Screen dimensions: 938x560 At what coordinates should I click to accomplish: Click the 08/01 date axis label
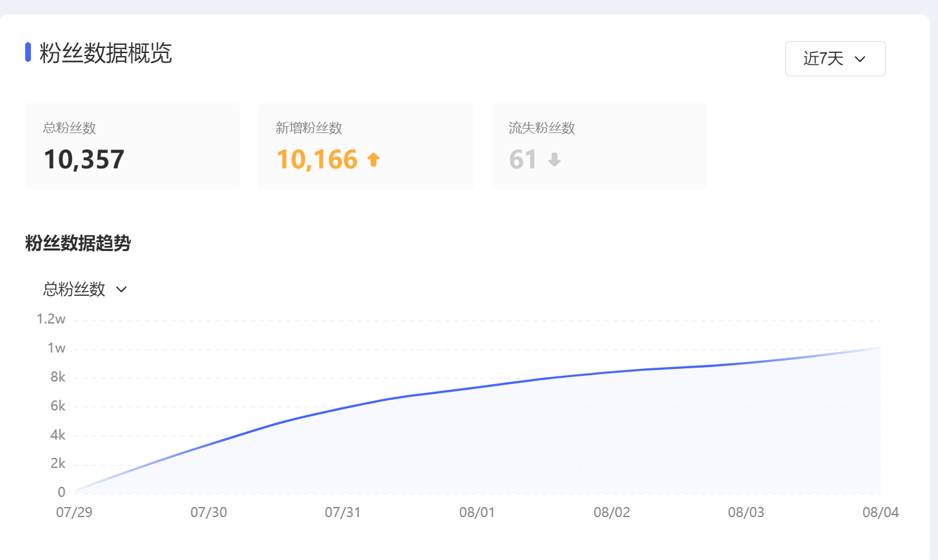pyautogui.click(x=477, y=512)
